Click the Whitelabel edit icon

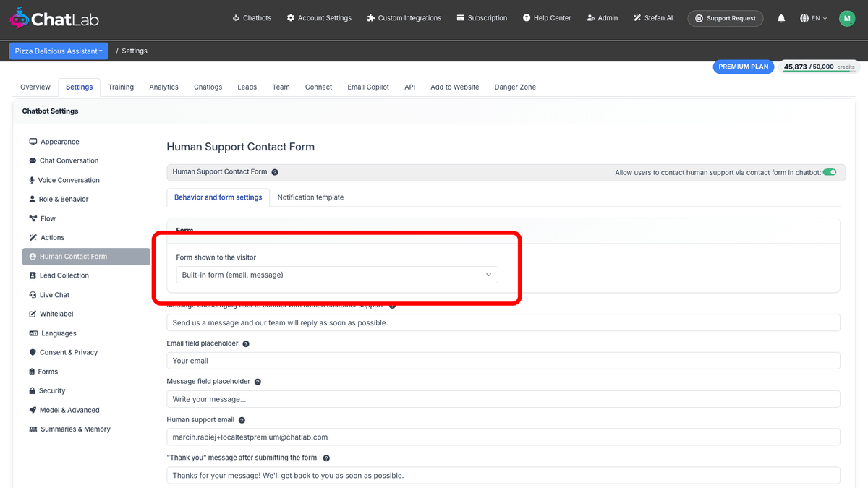[33, 314]
